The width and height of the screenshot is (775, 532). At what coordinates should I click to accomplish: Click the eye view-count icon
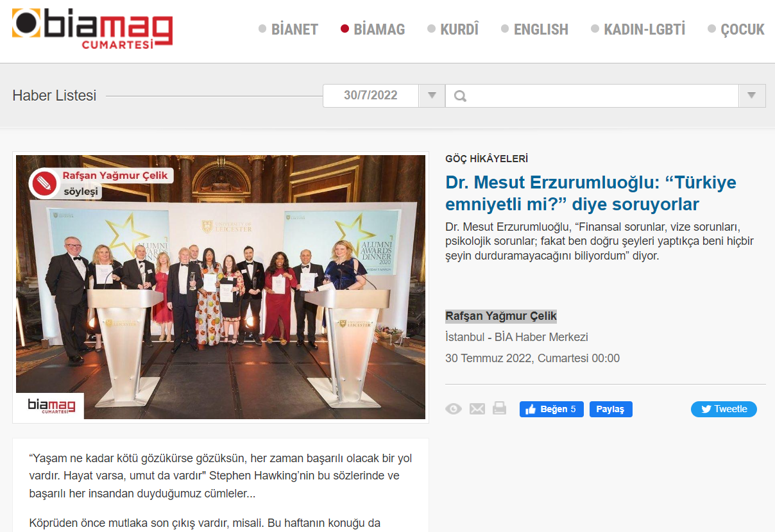click(454, 409)
